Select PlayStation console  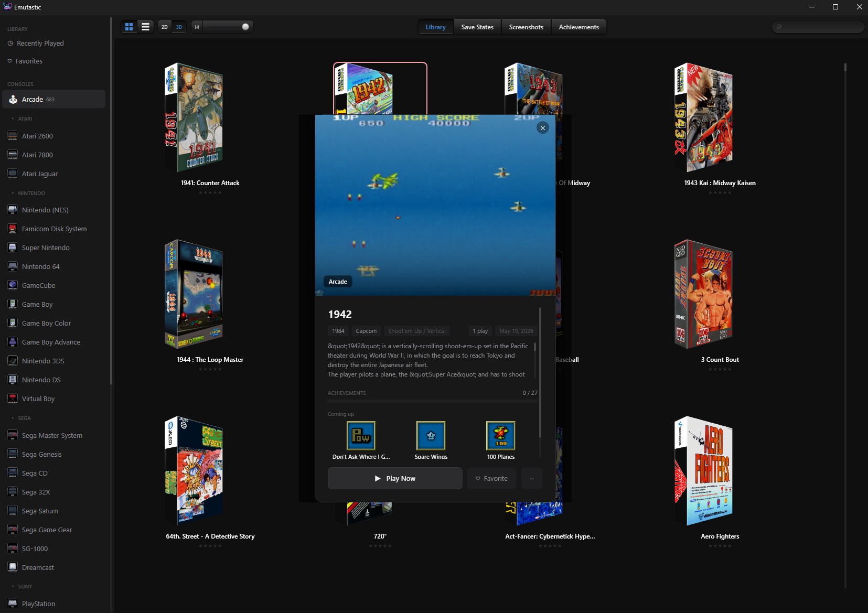pos(53,604)
